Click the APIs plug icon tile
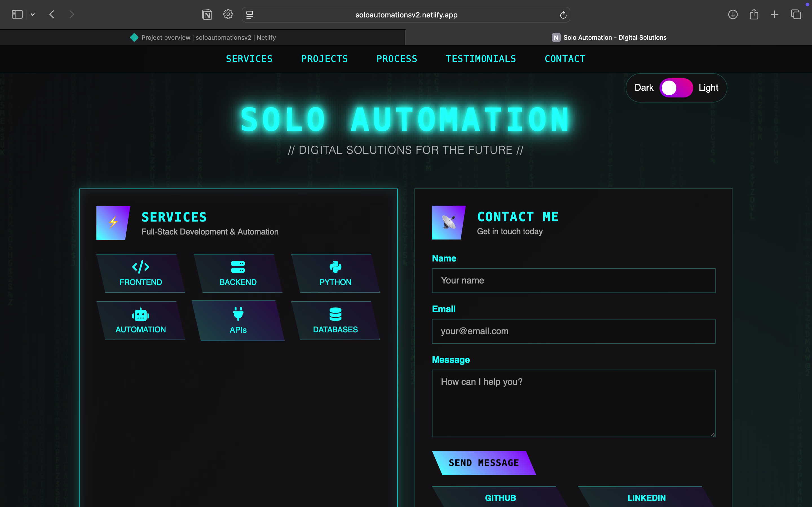This screenshot has height=507, width=812. (x=238, y=321)
